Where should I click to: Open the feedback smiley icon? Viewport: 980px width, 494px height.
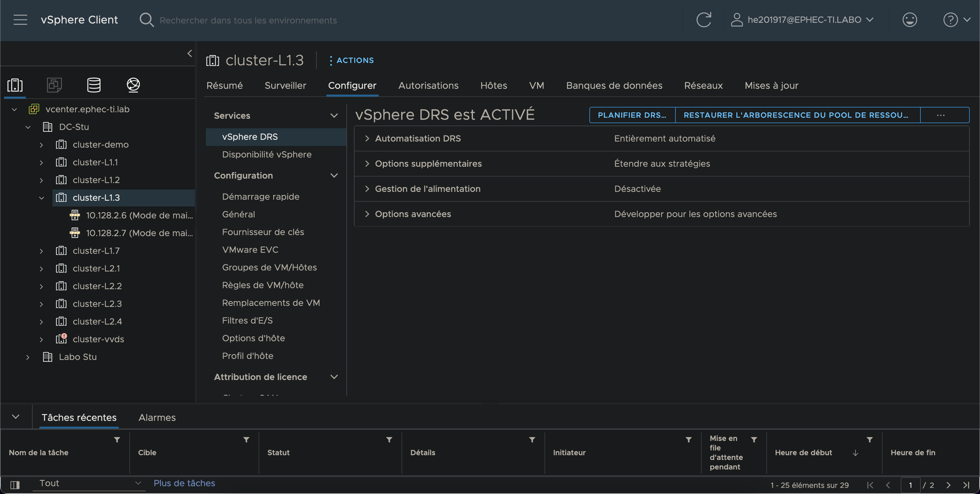[x=910, y=20]
